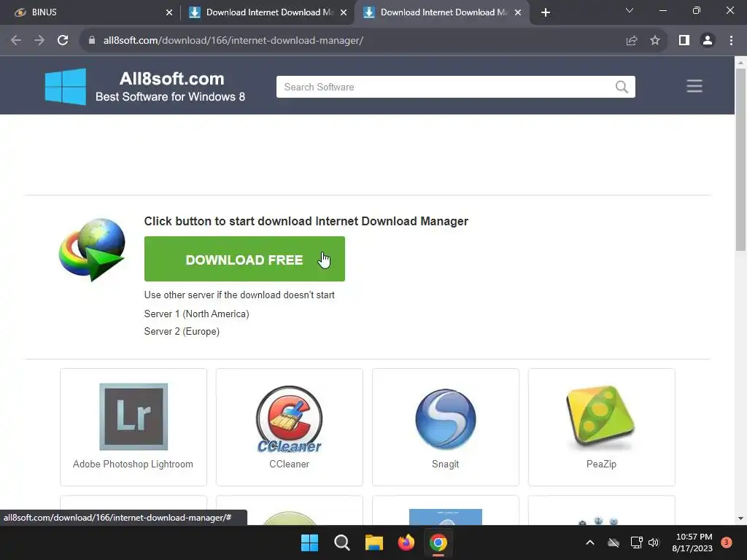Screen dimensions: 747x560
Task: Toggle the Chrome side panel icon
Action: (x=684, y=41)
